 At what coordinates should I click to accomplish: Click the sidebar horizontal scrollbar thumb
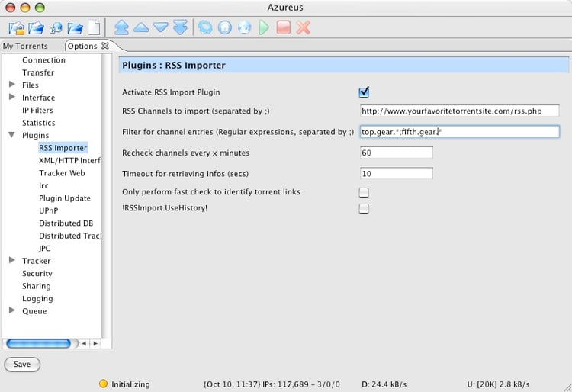pyautogui.click(x=38, y=343)
